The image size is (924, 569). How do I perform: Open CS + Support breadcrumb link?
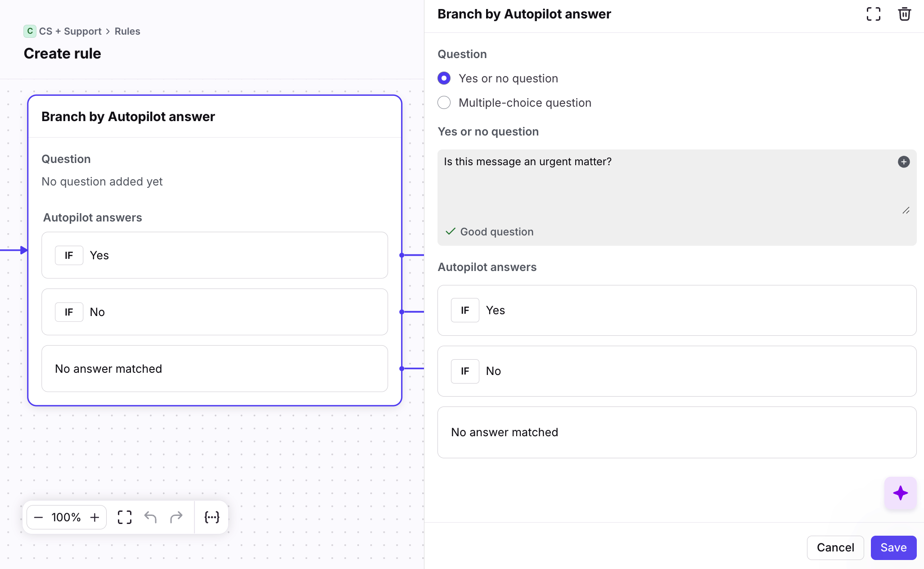tap(70, 31)
